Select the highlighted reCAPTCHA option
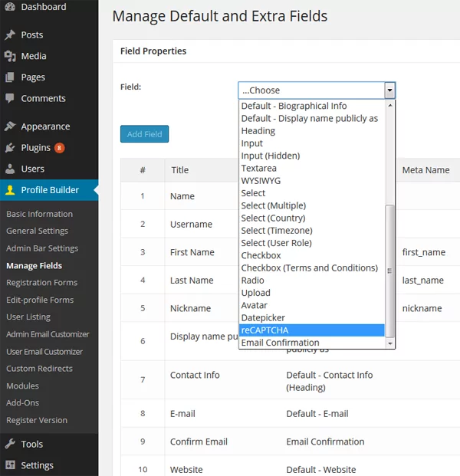Image resolution: width=460 pixels, height=476 pixels. [x=312, y=330]
